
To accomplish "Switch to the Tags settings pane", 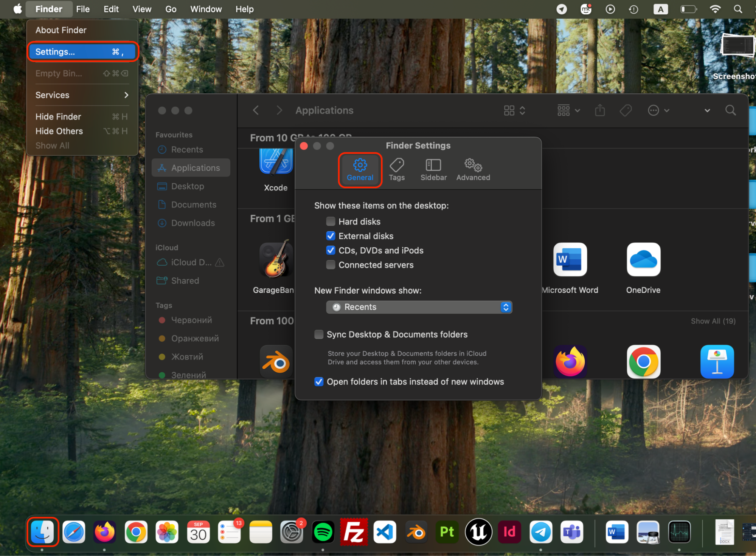I will point(397,170).
